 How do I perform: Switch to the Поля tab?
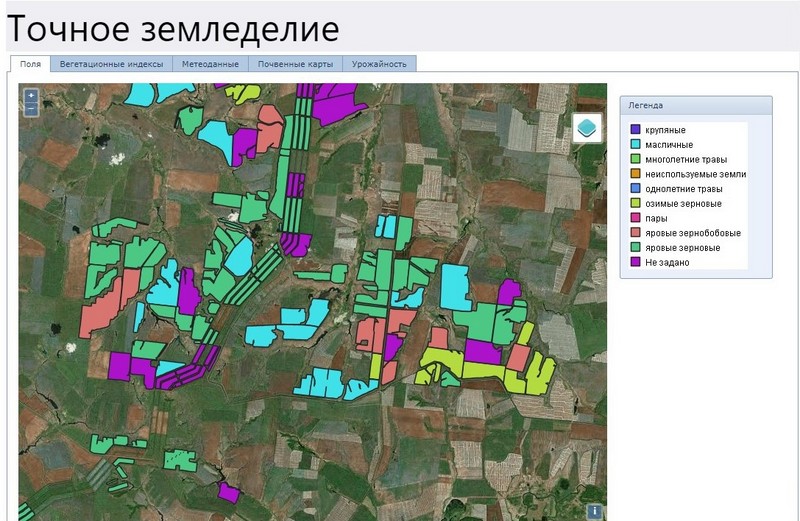30,64
